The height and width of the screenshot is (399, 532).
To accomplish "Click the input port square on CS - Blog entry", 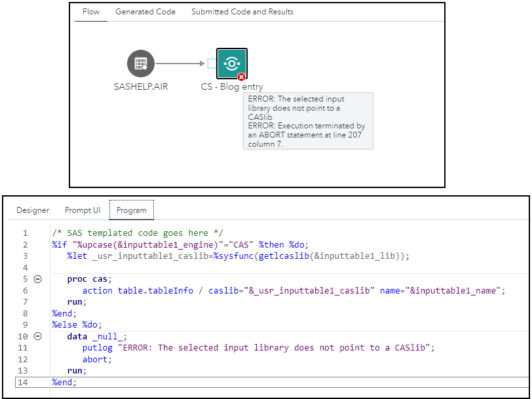I will [213, 64].
